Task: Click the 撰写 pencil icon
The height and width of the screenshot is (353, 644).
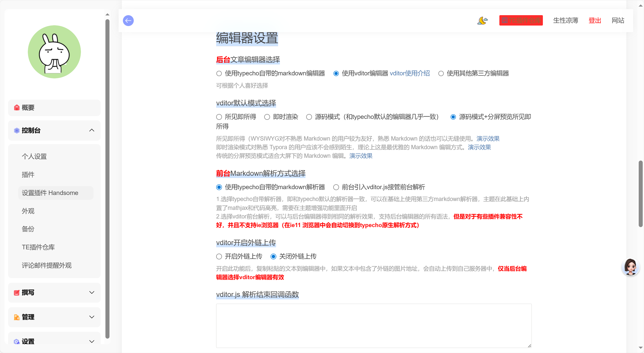Action: (x=17, y=293)
